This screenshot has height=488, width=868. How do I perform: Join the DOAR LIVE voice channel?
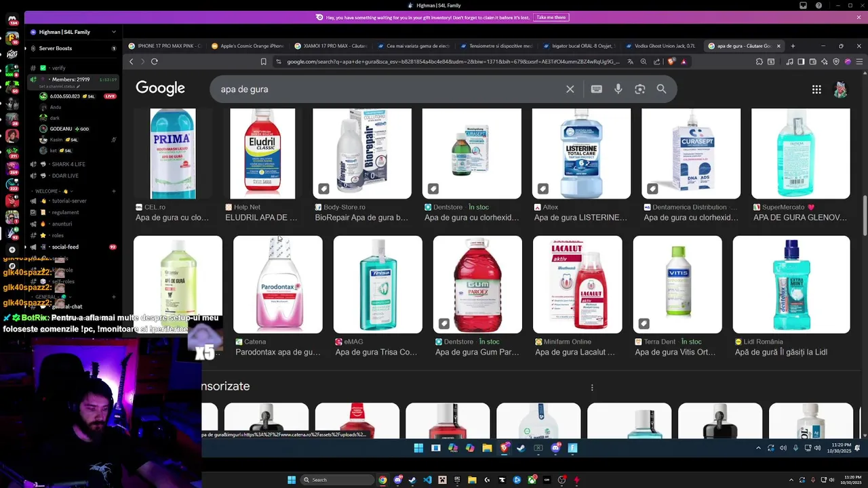(x=65, y=176)
